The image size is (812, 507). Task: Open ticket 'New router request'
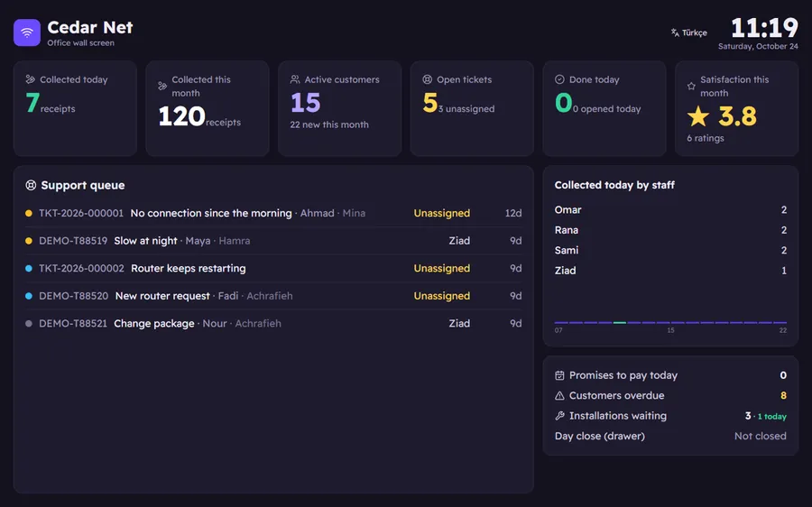click(x=162, y=296)
